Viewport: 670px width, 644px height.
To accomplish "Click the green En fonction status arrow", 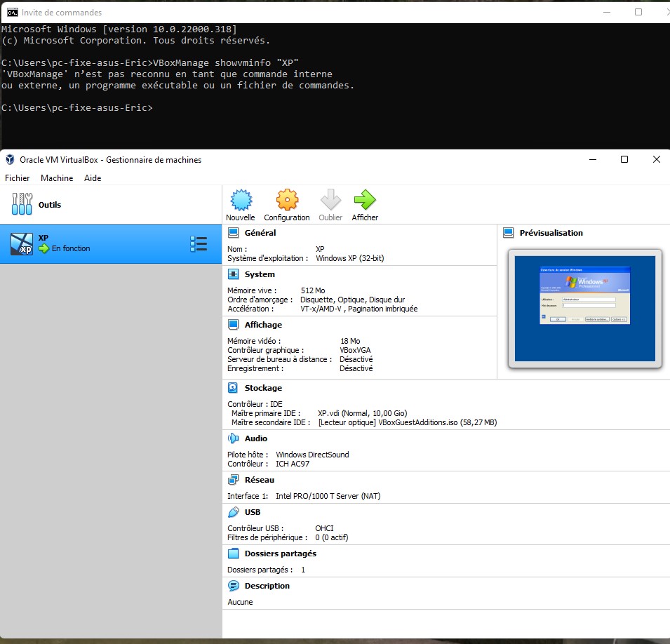I will click(43, 248).
